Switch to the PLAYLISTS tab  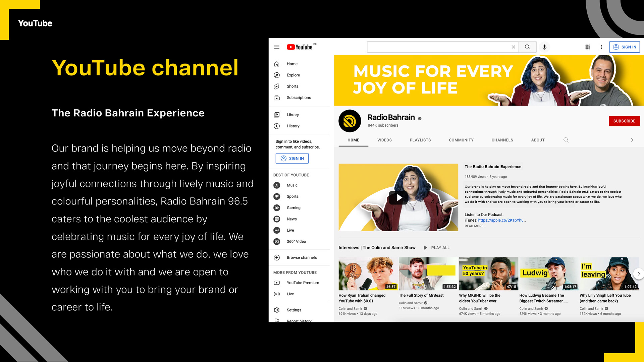tap(420, 140)
